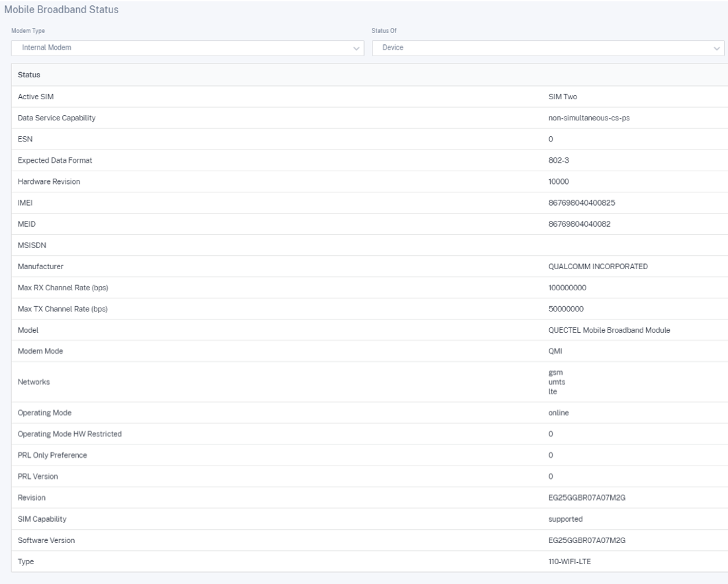The height and width of the screenshot is (584, 728).
Task: Select the 50000000 TX rate value
Action: 566,309
